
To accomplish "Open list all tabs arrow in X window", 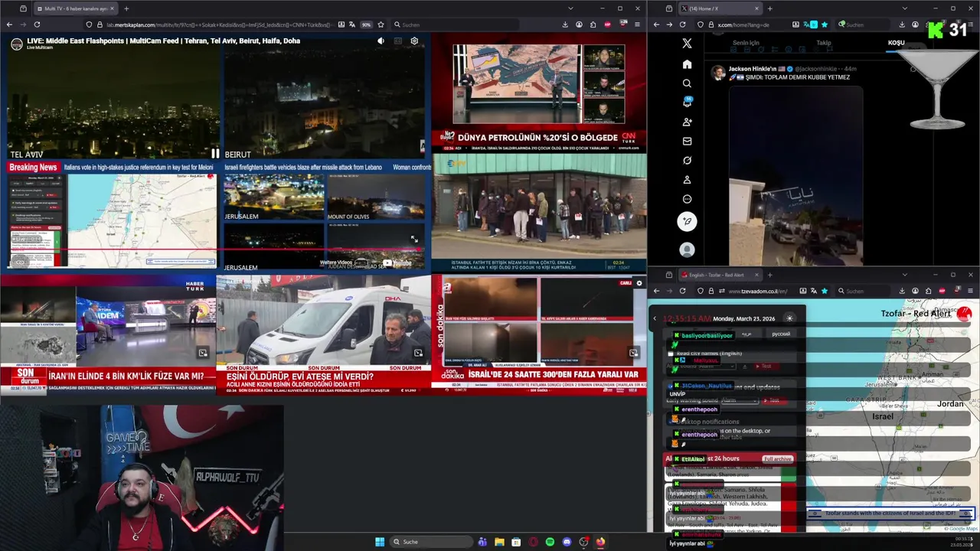I will tap(904, 8).
